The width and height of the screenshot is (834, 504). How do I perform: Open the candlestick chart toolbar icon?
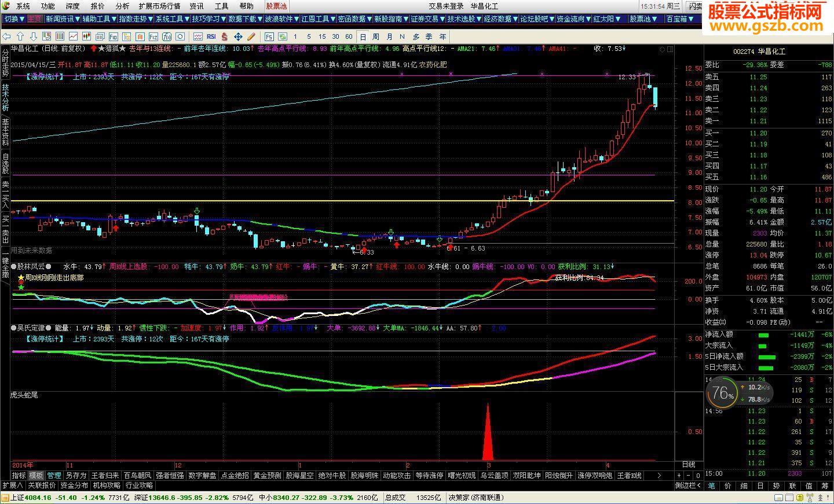pyautogui.click(x=87, y=36)
